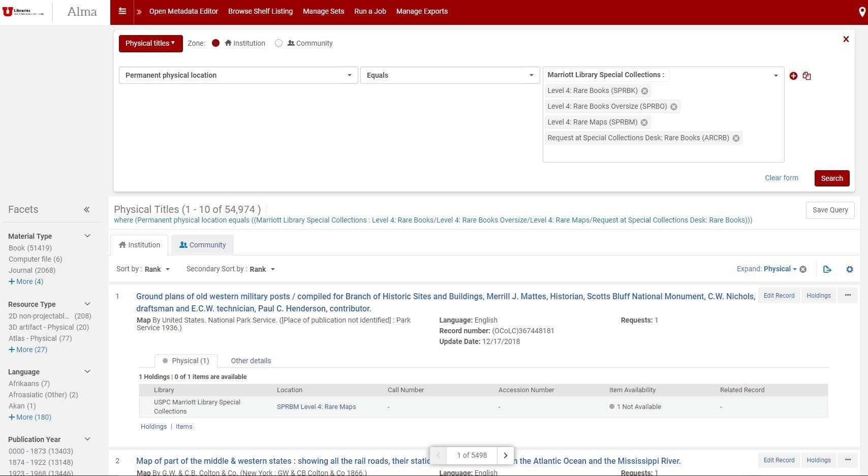Viewport: 868px width, 476px height.
Task: Close the advanced search panel with the red X
Action: [x=846, y=39]
